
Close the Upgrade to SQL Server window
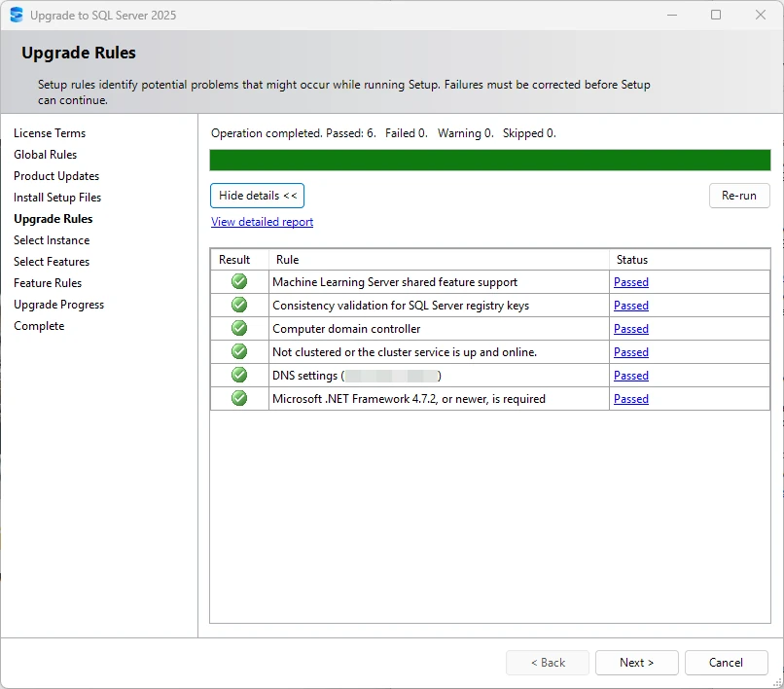click(761, 15)
